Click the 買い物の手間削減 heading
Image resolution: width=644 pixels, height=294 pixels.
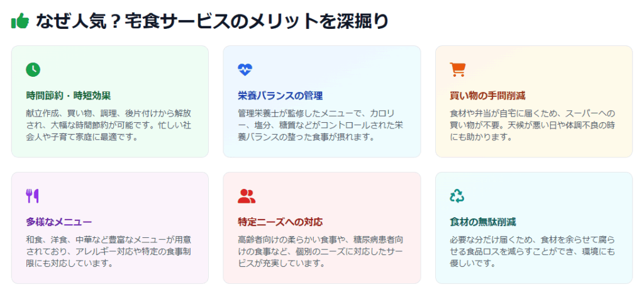pos(487,96)
